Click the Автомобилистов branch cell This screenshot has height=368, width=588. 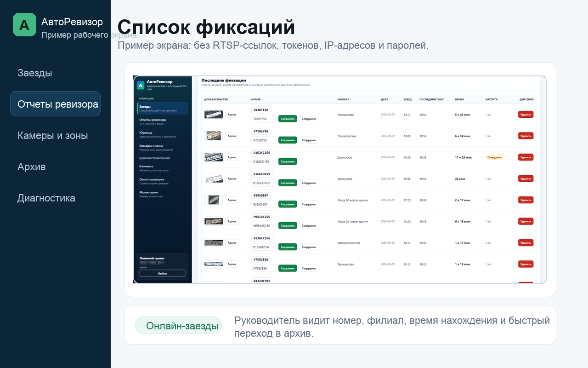349,243
